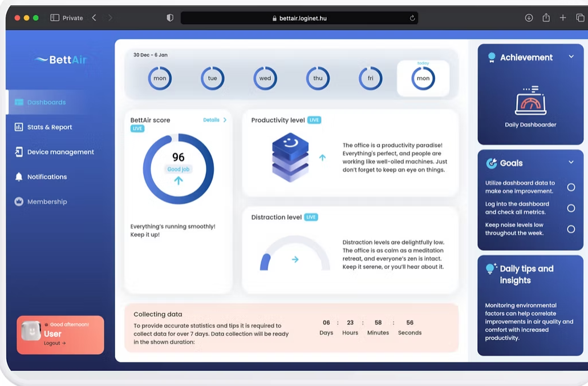Click the Dashboards sidebar icon
This screenshot has height=386, width=588.
[x=19, y=102]
